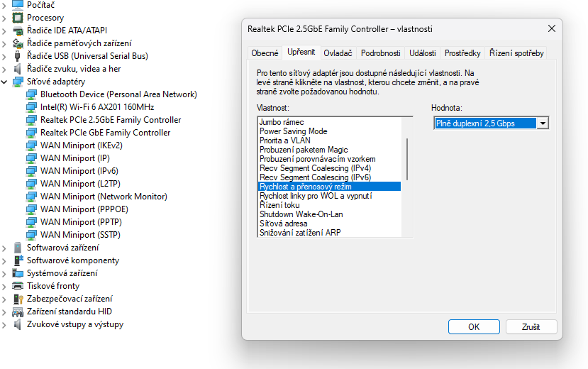The height and width of the screenshot is (369, 588).
Task: Open the Řízení spotřeby tab
Action: (x=516, y=53)
